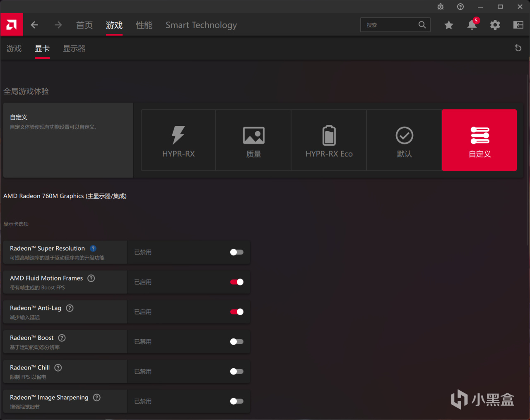Select the 自定义 custom profile
The height and width of the screenshot is (420, 530).
(x=479, y=140)
